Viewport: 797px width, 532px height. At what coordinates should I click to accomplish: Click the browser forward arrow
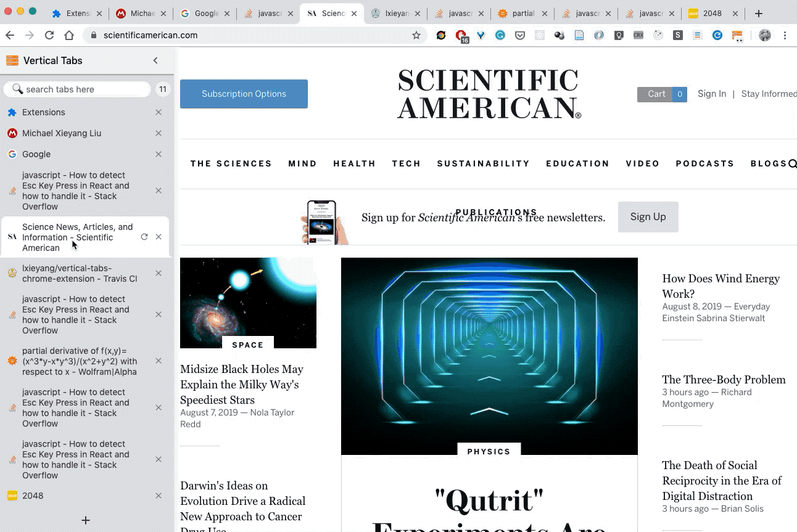pyautogui.click(x=30, y=35)
